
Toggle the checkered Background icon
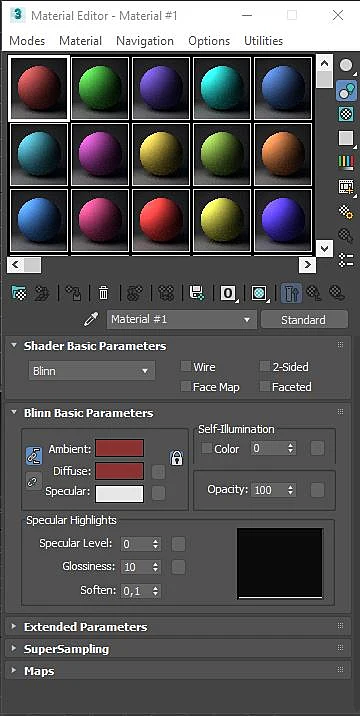point(346,114)
